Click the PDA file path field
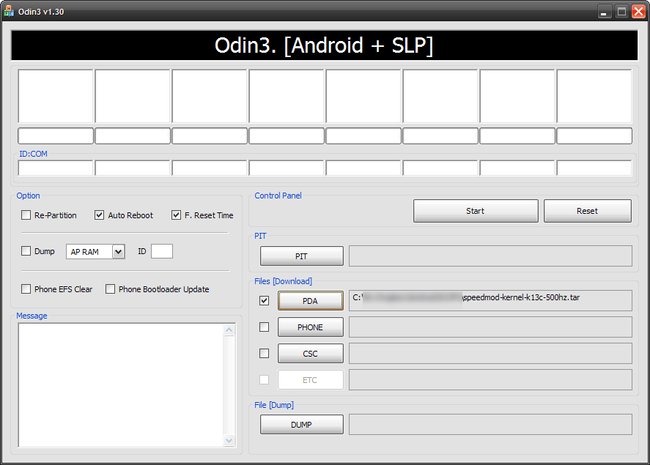This screenshot has width=650, height=465. [x=490, y=300]
